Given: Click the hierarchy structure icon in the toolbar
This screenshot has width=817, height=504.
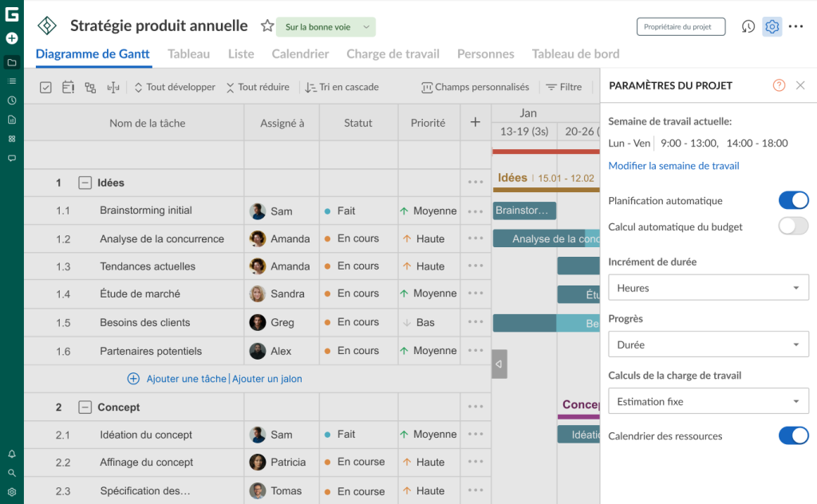Looking at the screenshot, I should pyautogui.click(x=90, y=88).
